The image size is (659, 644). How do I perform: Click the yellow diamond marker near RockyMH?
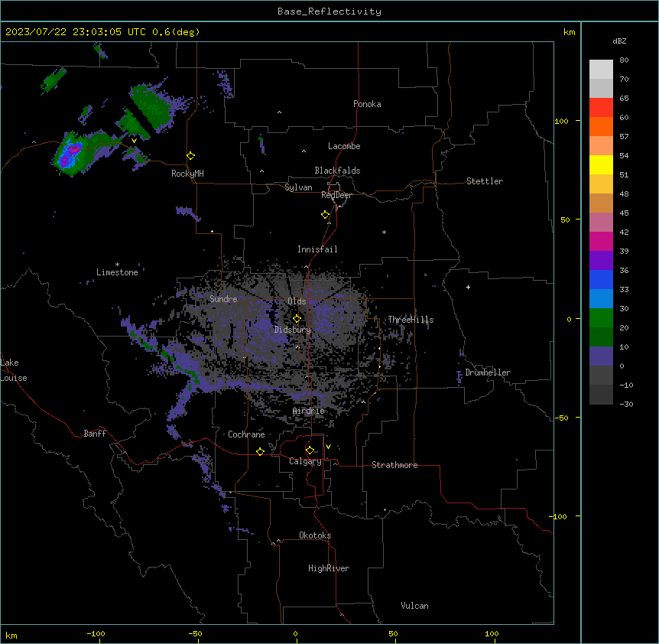[191, 156]
